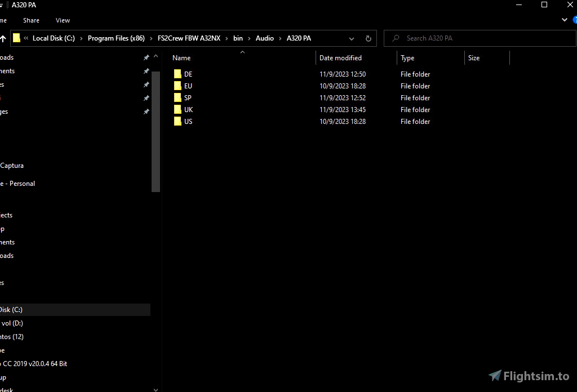Click the search magnifier icon

click(396, 38)
